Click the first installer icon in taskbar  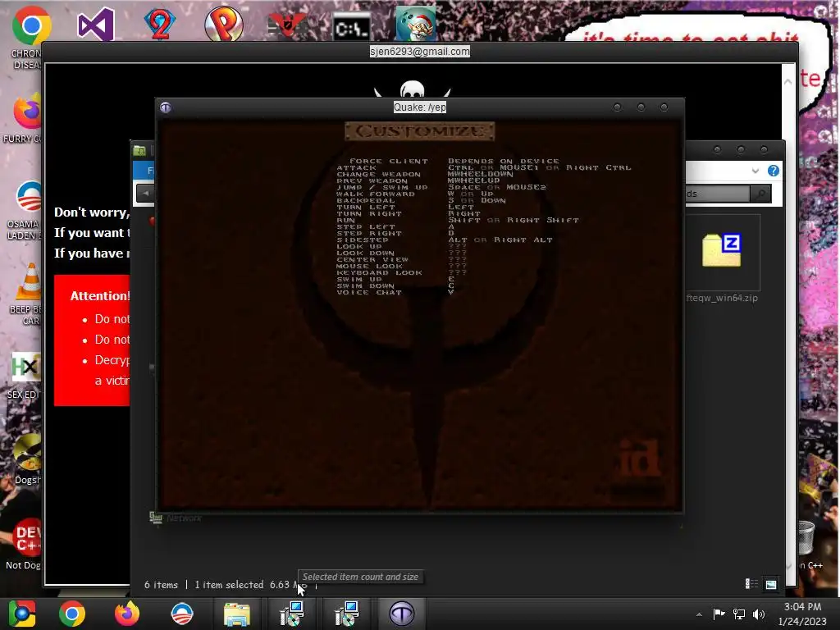point(292,614)
